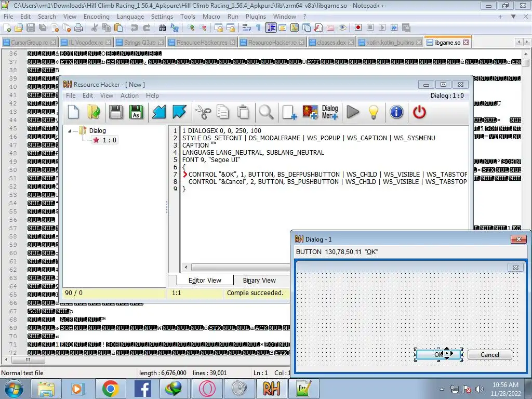Open the Encoding menu in Notepad++
Viewport: 532px width, 399px height.
[x=96, y=17]
